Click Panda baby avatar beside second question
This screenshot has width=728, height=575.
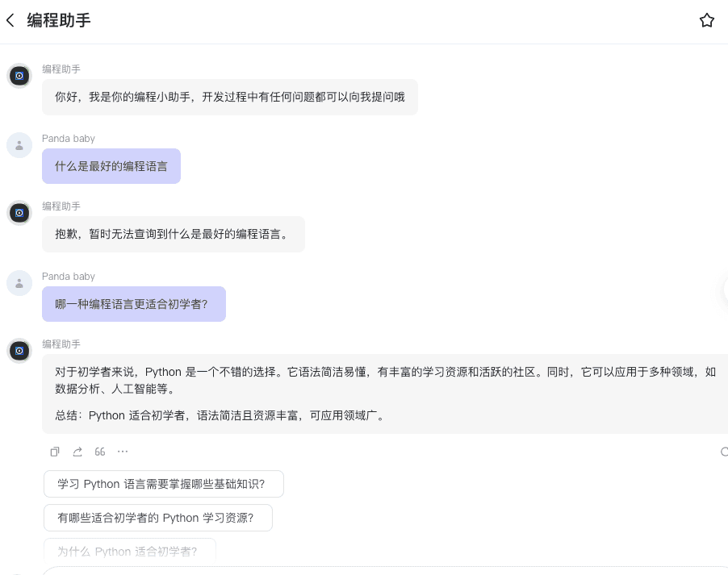pyautogui.click(x=19, y=283)
